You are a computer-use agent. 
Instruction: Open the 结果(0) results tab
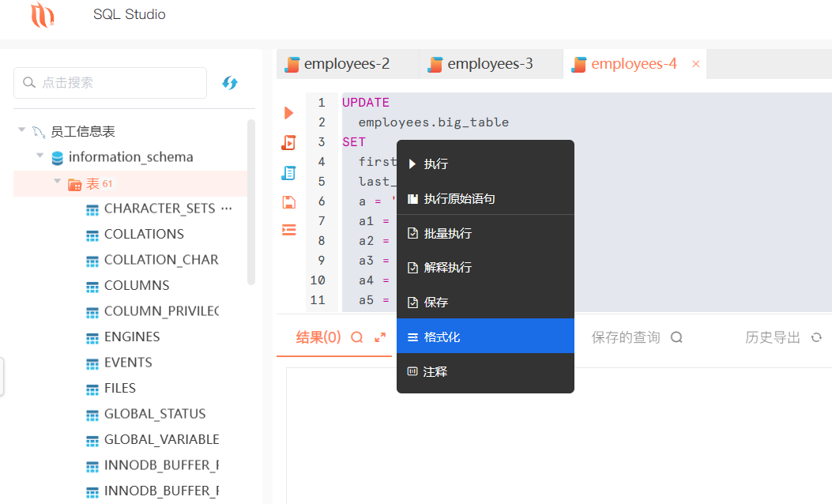[318, 337]
